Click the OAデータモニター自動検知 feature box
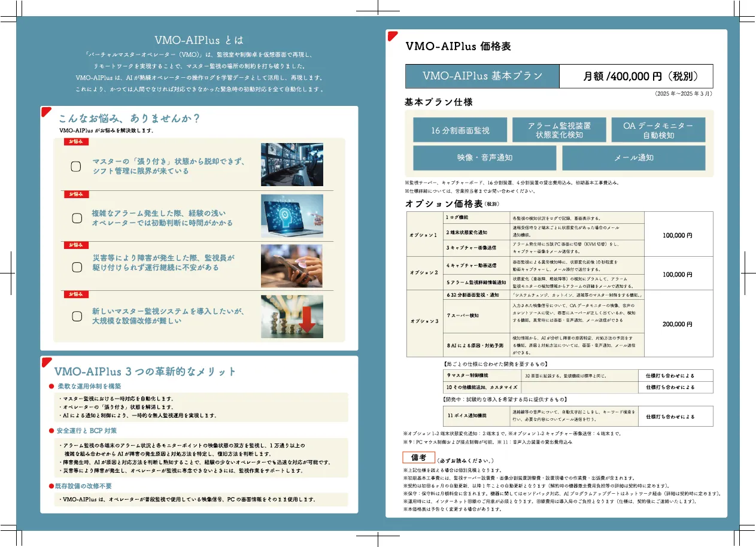756x547 pixels. click(x=658, y=130)
